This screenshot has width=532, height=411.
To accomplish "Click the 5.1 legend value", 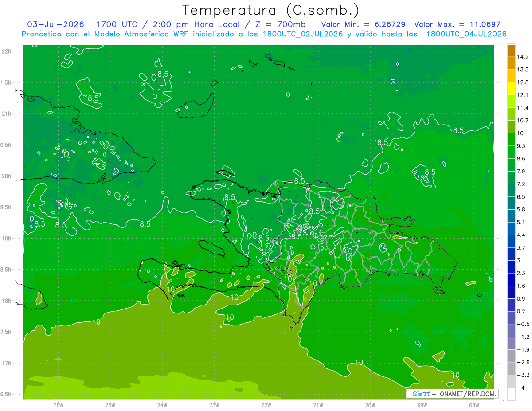I will pos(521,222).
